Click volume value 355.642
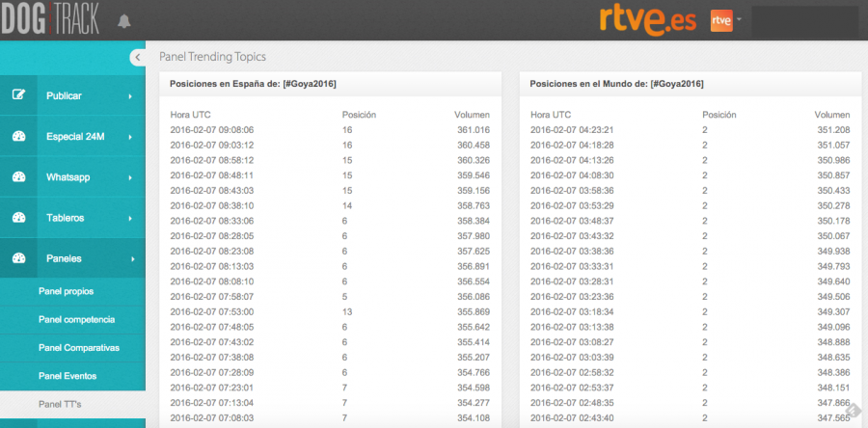The image size is (868, 428). [x=474, y=327]
